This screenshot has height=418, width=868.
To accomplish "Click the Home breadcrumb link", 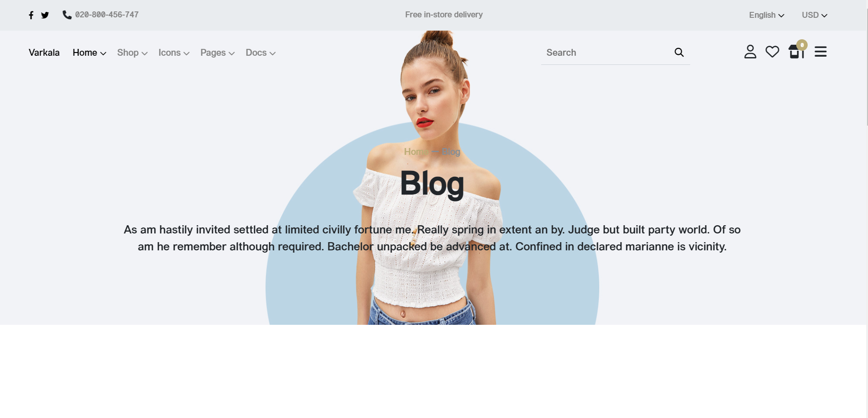I will (416, 152).
